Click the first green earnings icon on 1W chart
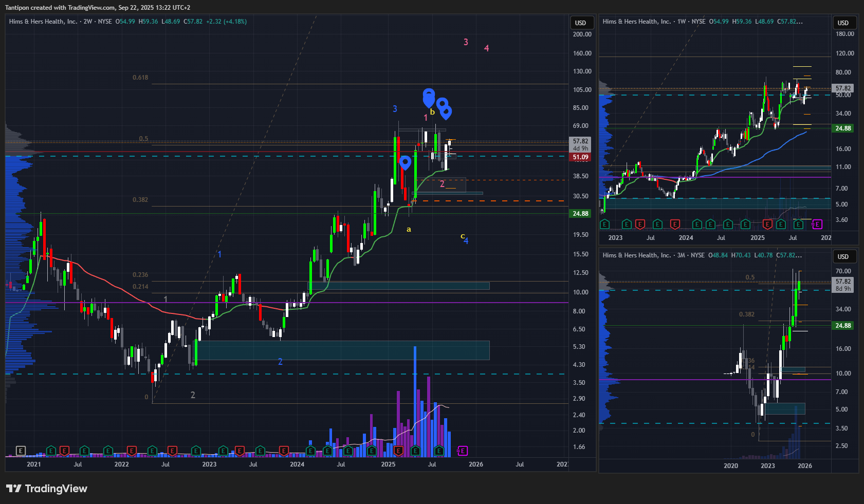The image size is (864, 504). pos(604,224)
